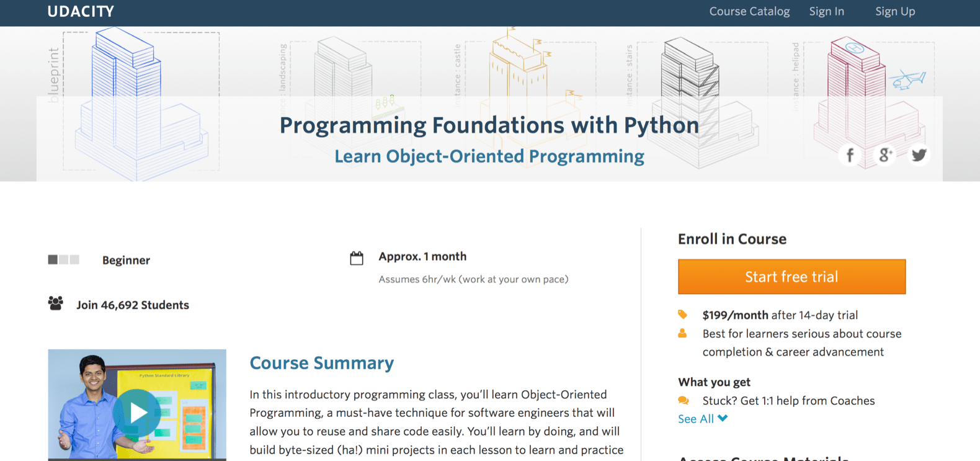
Task: Click the Assumes 6hr/wk text
Action: (473, 279)
